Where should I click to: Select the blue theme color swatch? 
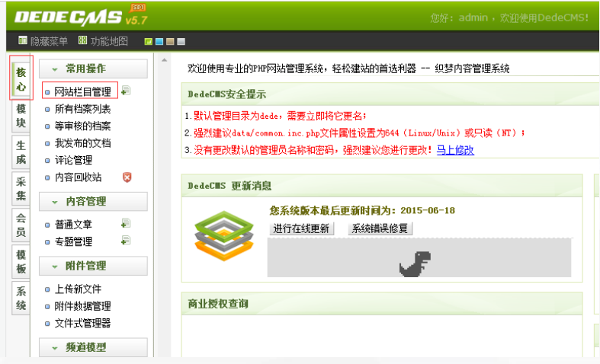pyautogui.click(x=159, y=41)
